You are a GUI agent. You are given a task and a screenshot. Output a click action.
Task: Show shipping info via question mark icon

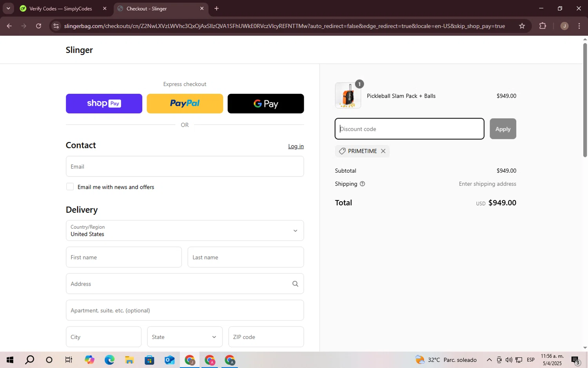click(362, 184)
